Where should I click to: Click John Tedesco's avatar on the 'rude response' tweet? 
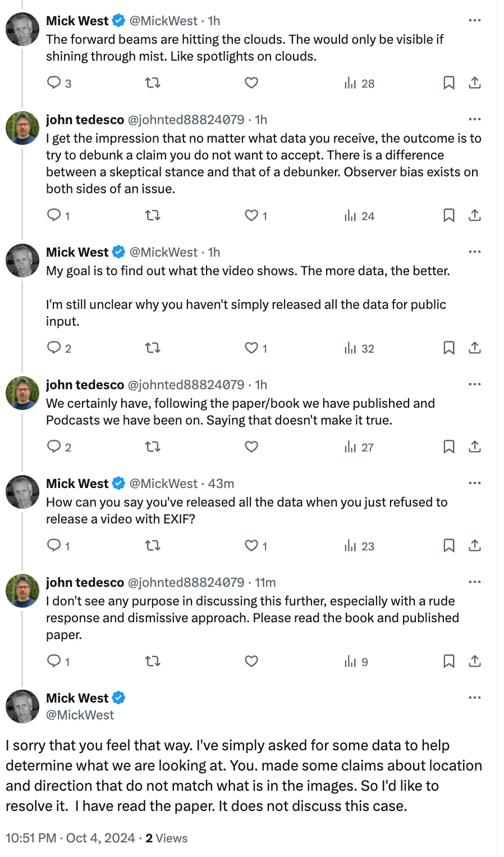pos(22,590)
